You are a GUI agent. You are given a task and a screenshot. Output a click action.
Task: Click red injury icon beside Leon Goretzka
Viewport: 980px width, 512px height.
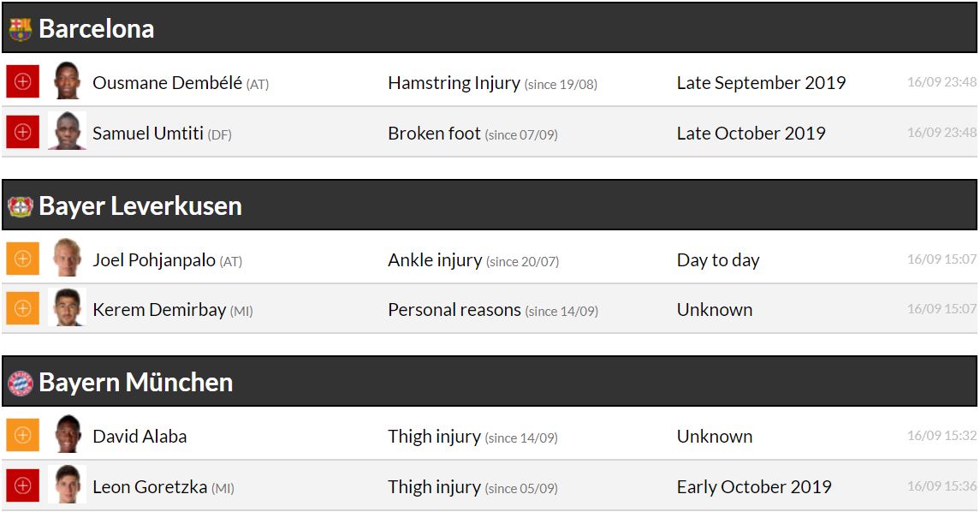(x=23, y=486)
